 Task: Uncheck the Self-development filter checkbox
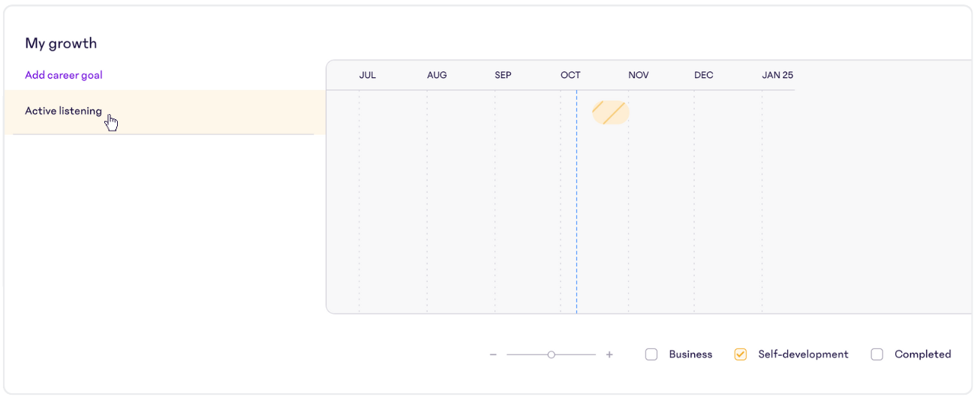pyautogui.click(x=741, y=354)
